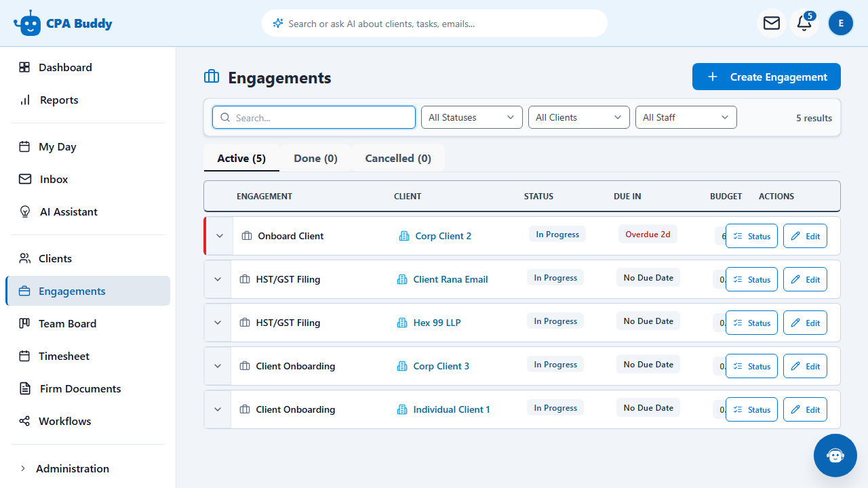Click the Overdue 2d badge

coord(648,235)
